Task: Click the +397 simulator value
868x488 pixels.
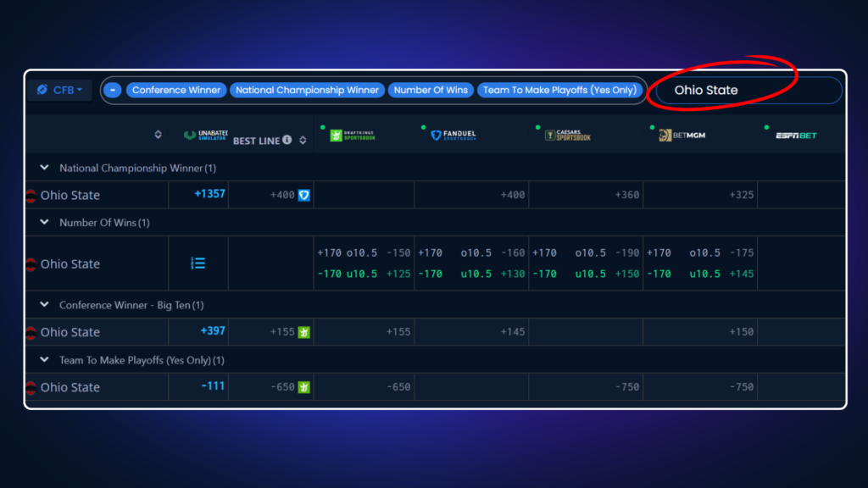Action: point(213,331)
